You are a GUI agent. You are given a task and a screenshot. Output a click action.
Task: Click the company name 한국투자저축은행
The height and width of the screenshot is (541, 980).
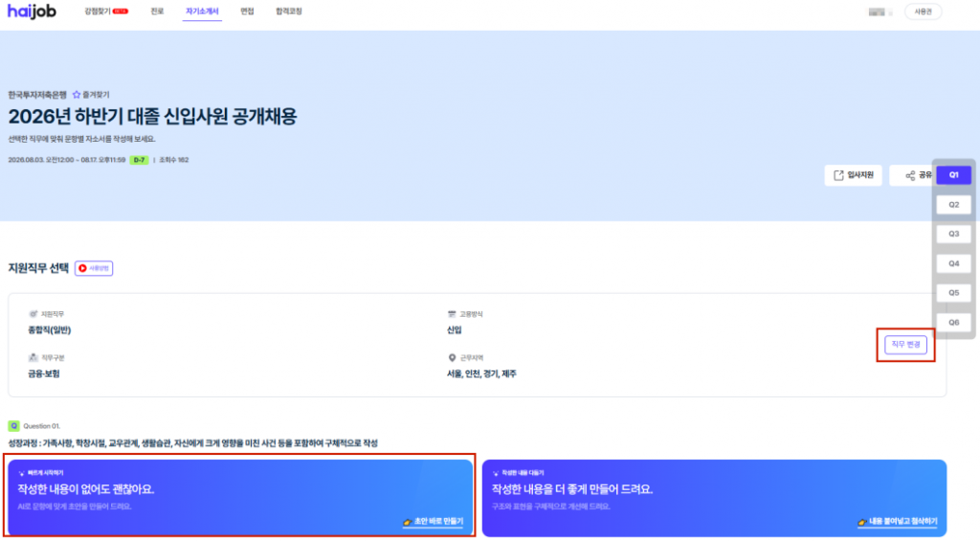37,95
